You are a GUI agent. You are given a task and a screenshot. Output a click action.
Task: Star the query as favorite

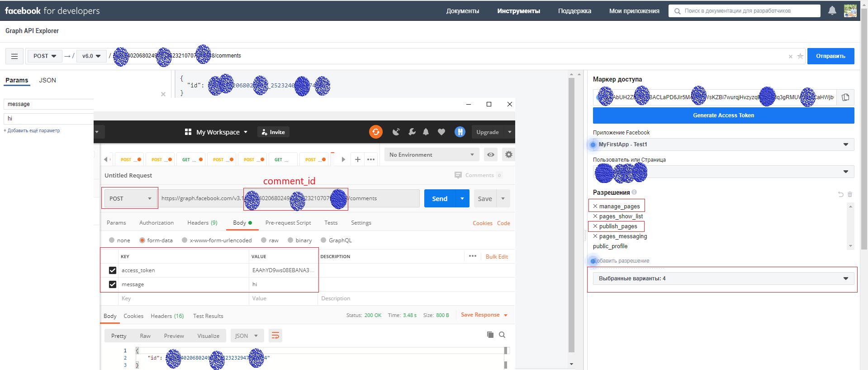point(800,56)
